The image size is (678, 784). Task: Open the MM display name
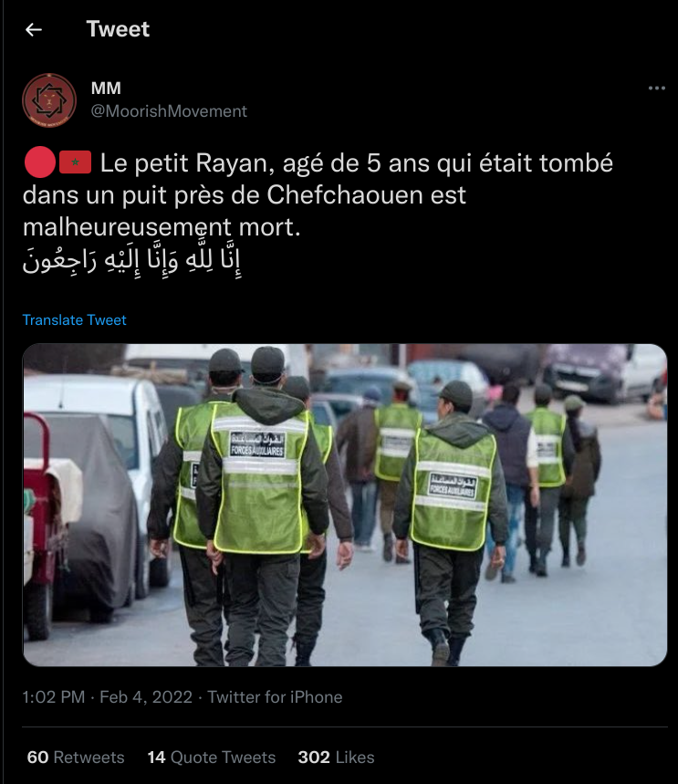coord(106,88)
